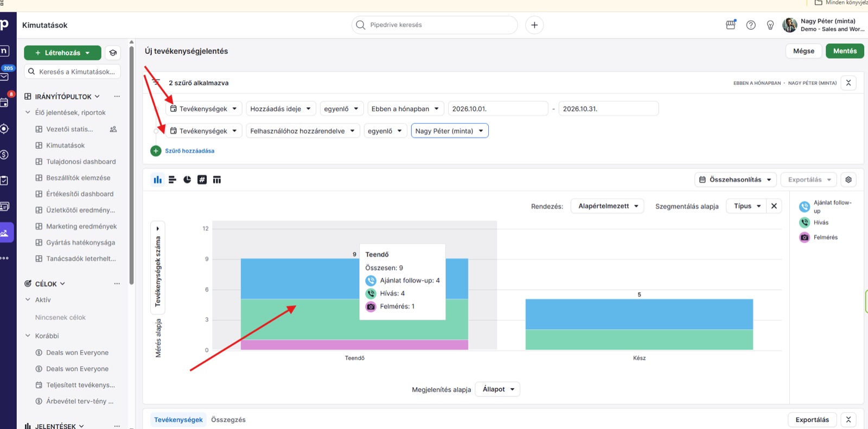Open the Deals dollar icon in sidebar
This screenshot has width=868, height=429.
tap(4, 155)
